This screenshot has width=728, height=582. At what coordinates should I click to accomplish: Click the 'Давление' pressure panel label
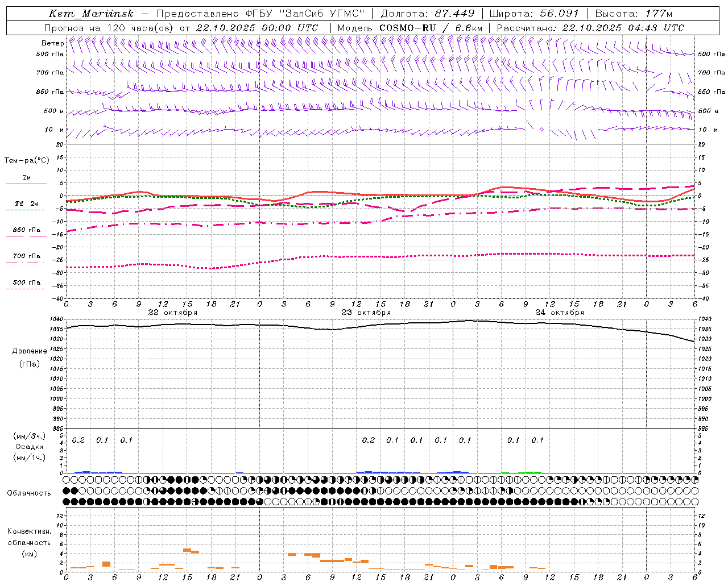point(30,351)
